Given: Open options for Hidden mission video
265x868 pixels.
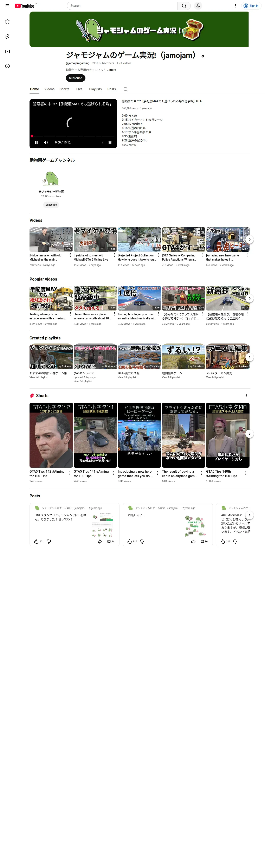Looking at the screenshot, I should [70, 255].
